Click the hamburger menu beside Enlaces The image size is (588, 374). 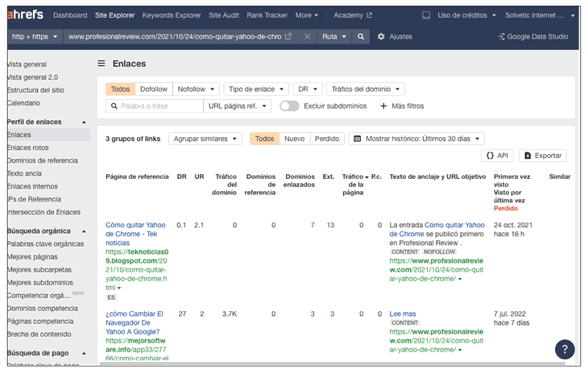pyautogui.click(x=101, y=64)
